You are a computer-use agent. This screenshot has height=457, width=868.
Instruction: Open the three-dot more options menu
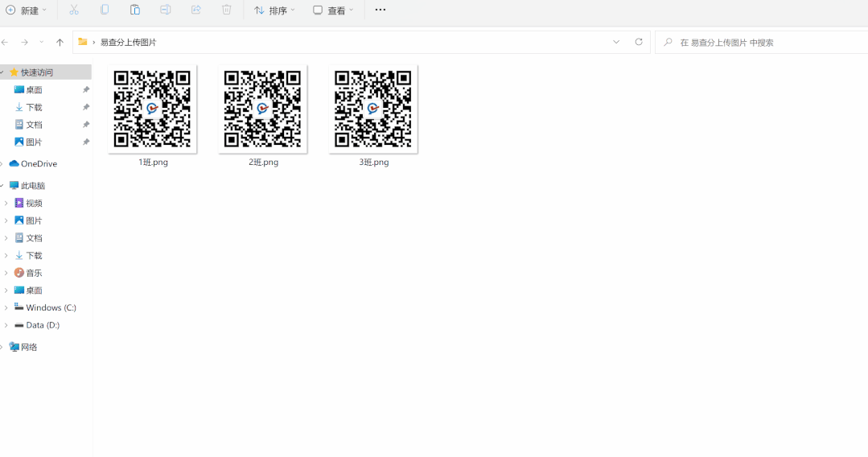381,10
